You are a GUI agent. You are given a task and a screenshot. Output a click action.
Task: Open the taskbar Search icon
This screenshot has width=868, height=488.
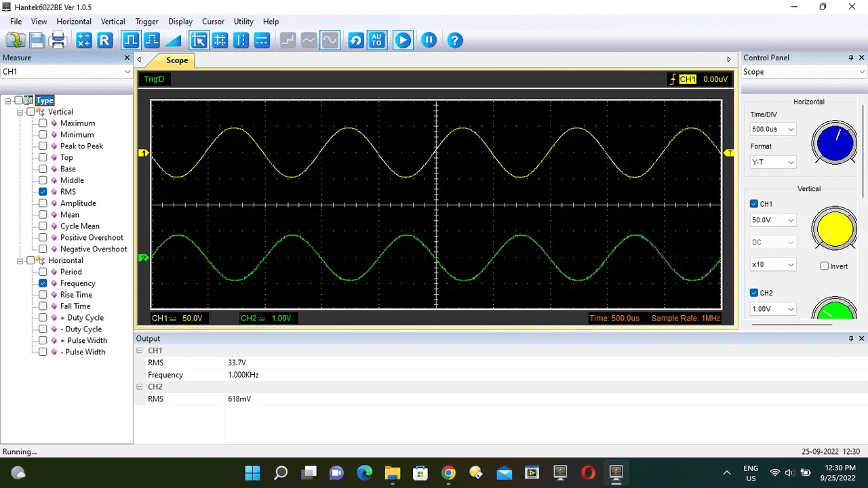pyautogui.click(x=281, y=472)
